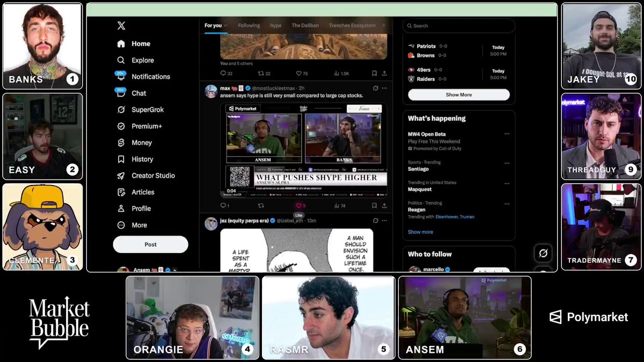
Task: Switch to the hype tab
Action: pyautogui.click(x=276, y=25)
